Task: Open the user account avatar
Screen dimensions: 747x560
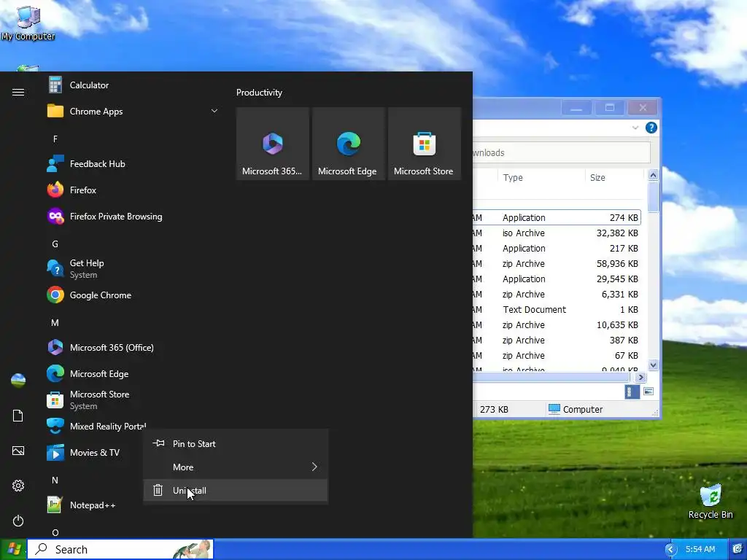Action: [18, 381]
